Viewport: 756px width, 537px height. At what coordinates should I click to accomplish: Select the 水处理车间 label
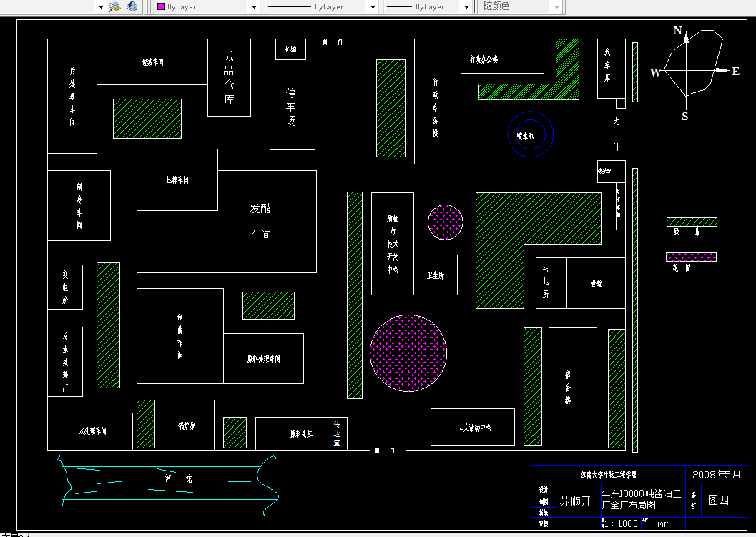pos(92,431)
